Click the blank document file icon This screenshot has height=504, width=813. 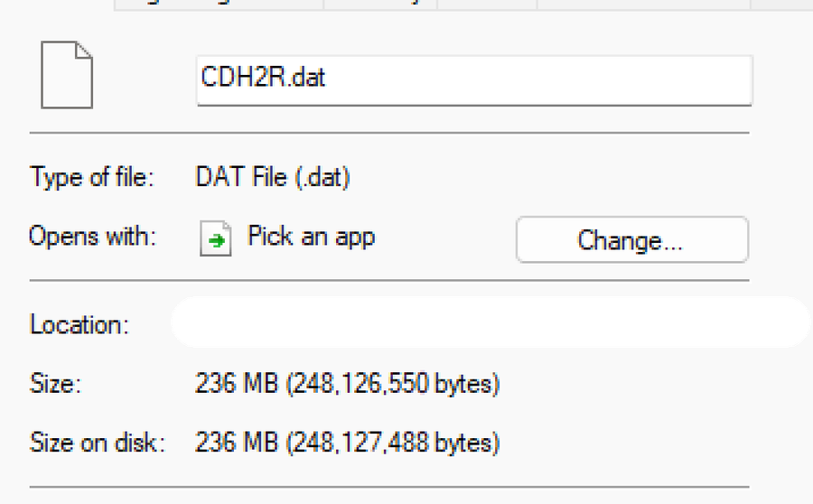pos(67,76)
